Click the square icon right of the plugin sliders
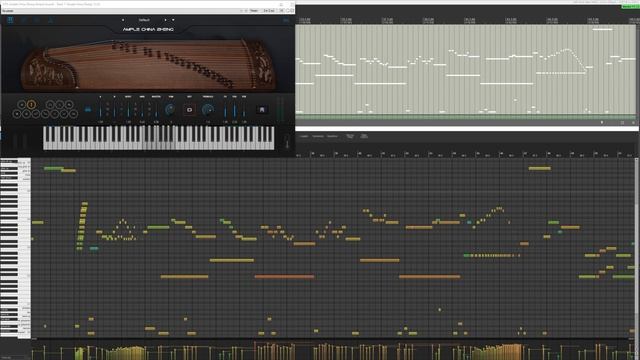Viewport: 640px width, 360px height. click(x=262, y=109)
